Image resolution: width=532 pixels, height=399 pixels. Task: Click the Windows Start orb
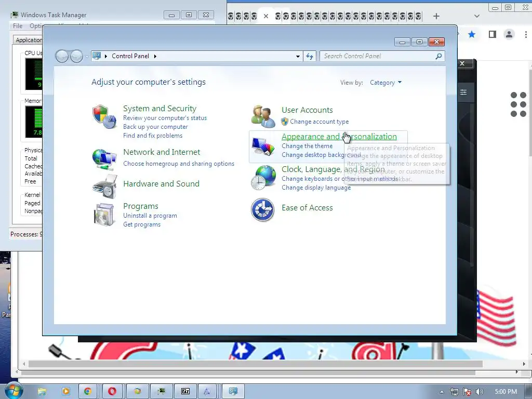pyautogui.click(x=13, y=390)
